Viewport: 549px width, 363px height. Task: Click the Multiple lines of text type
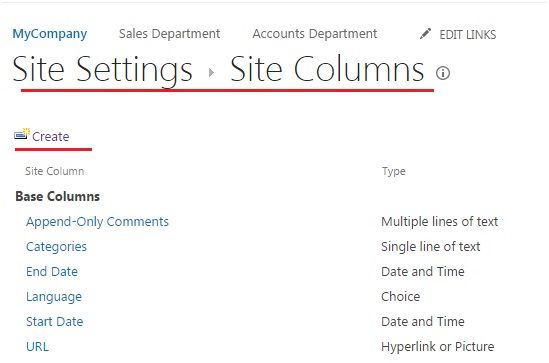pyautogui.click(x=440, y=222)
